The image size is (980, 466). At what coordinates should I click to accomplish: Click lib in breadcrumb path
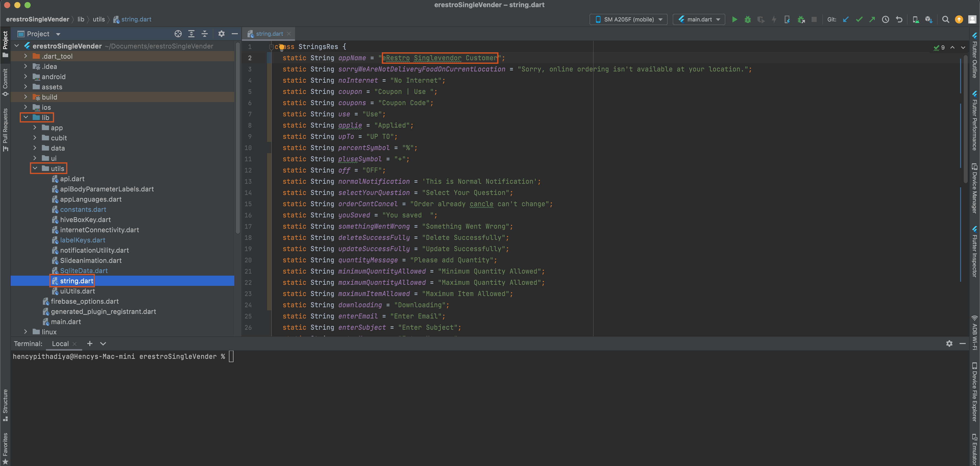point(81,19)
